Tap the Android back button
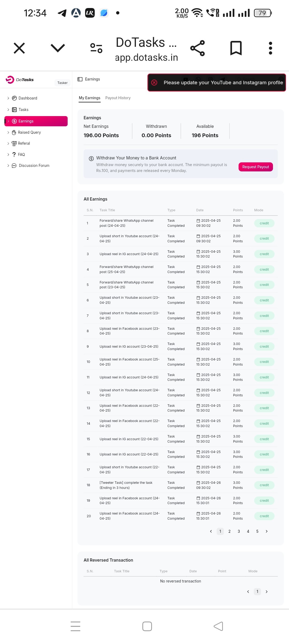The height and width of the screenshot is (644, 289). (218, 626)
